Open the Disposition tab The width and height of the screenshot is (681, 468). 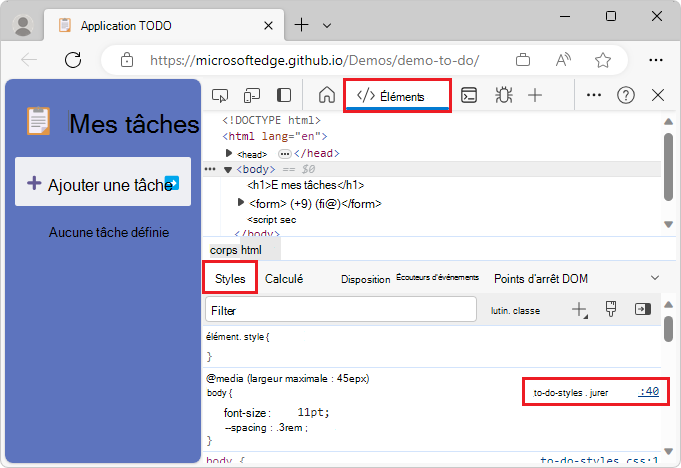coord(366,279)
